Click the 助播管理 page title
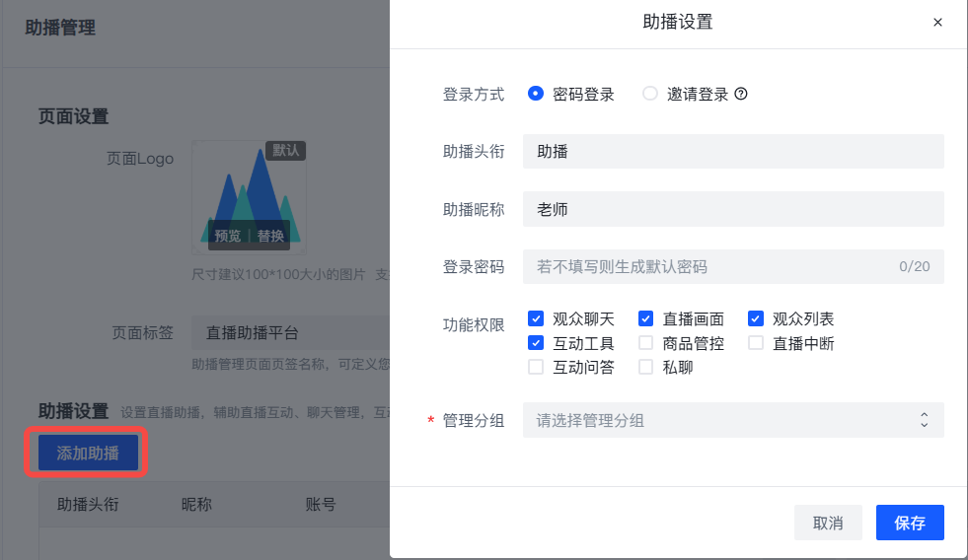The image size is (968, 560). click(x=60, y=28)
